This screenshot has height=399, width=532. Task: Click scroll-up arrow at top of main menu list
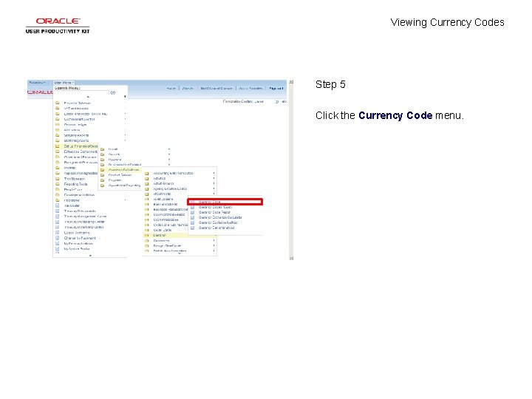coord(88,97)
